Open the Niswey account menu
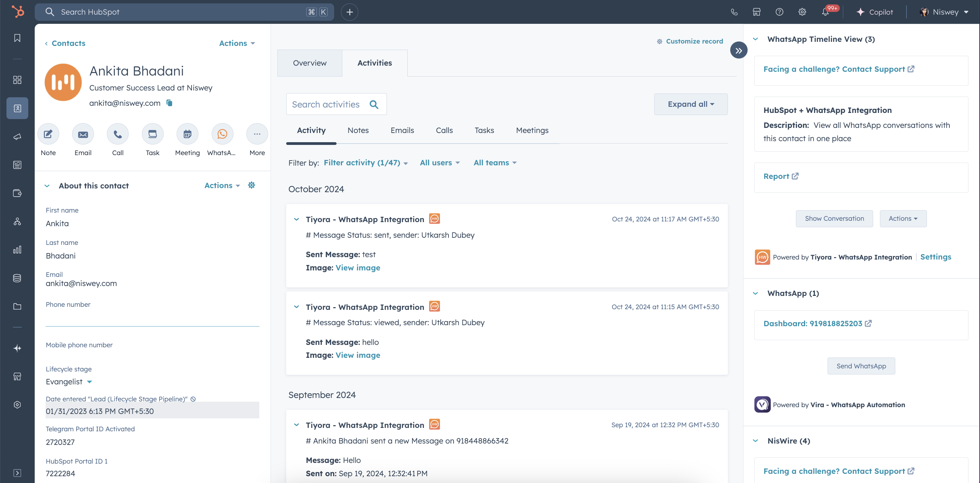This screenshot has height=483, width=980. (x=944, y=12)
